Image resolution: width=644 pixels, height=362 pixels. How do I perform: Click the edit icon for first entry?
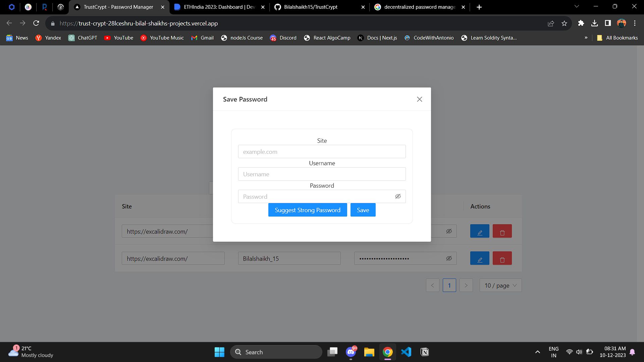click(480, 231)
